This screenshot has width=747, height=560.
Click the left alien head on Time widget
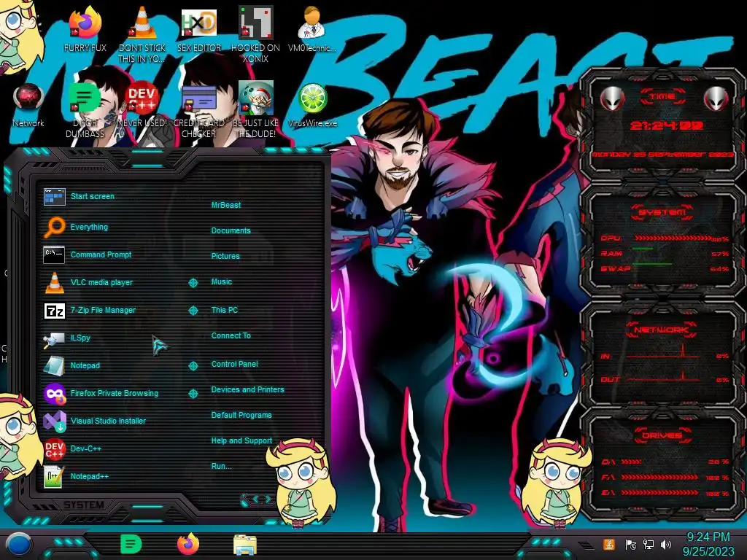(612, 99)
